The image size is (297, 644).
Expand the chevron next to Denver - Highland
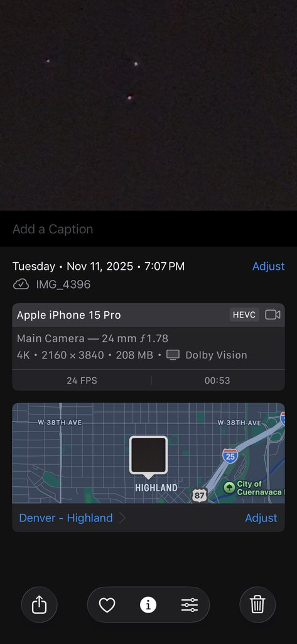tap(122, 518)
